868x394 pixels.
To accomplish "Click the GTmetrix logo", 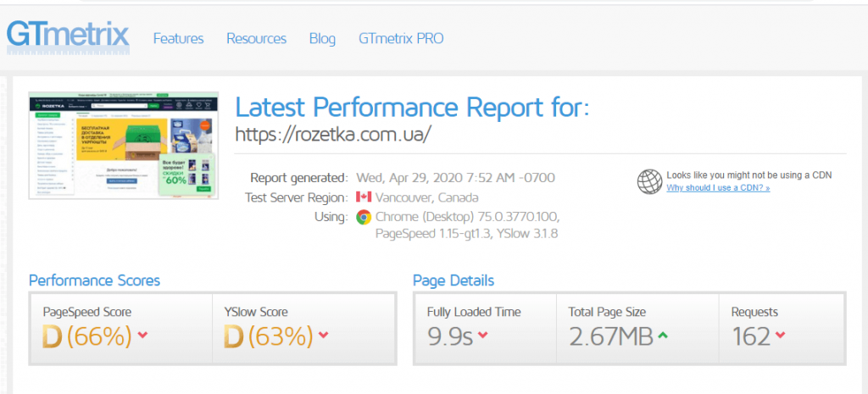I will coord(68,36).
